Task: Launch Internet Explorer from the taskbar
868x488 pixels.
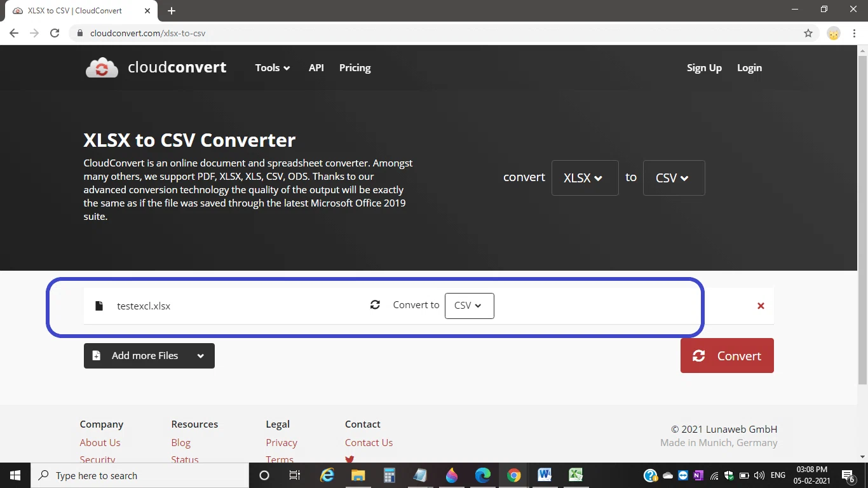Action: click(x=327, y=475)
